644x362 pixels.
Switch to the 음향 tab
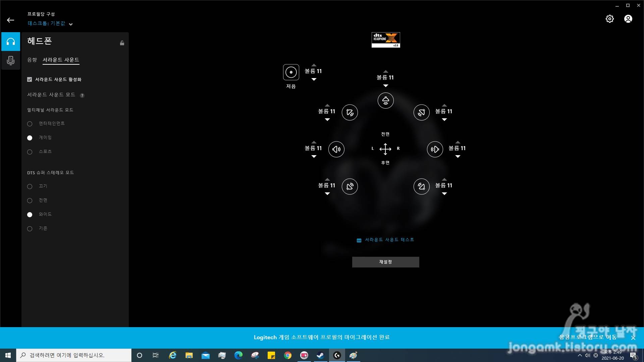32,60
